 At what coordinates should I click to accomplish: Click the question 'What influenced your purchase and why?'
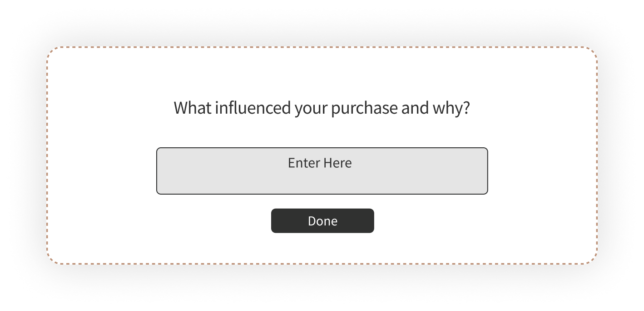pos(322,108)
